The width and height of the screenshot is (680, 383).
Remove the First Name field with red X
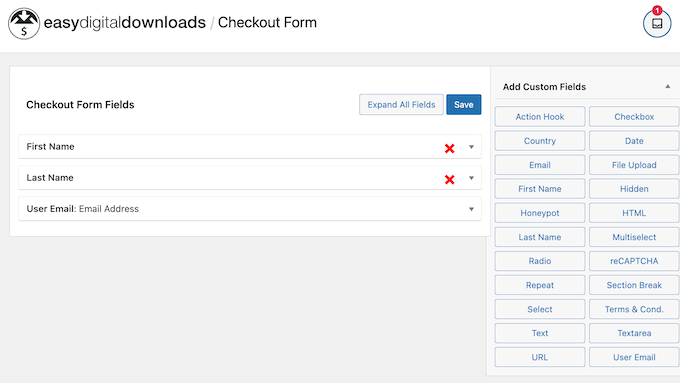[x=449, y=149]
